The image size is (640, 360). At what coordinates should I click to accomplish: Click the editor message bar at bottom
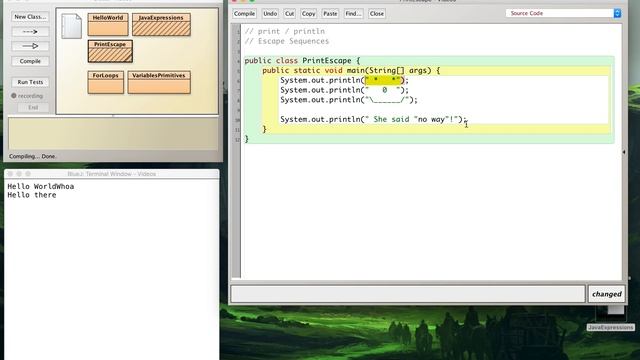point(408,294)
